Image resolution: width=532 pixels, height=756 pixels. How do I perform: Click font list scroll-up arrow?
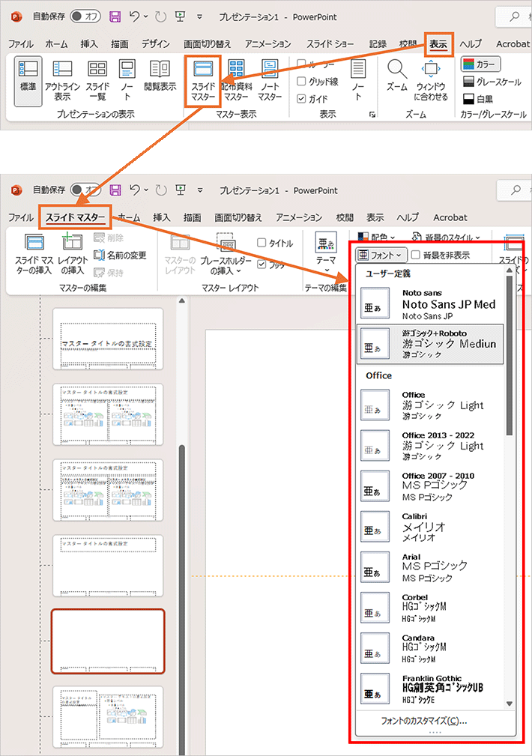click(x=510, y=270)
